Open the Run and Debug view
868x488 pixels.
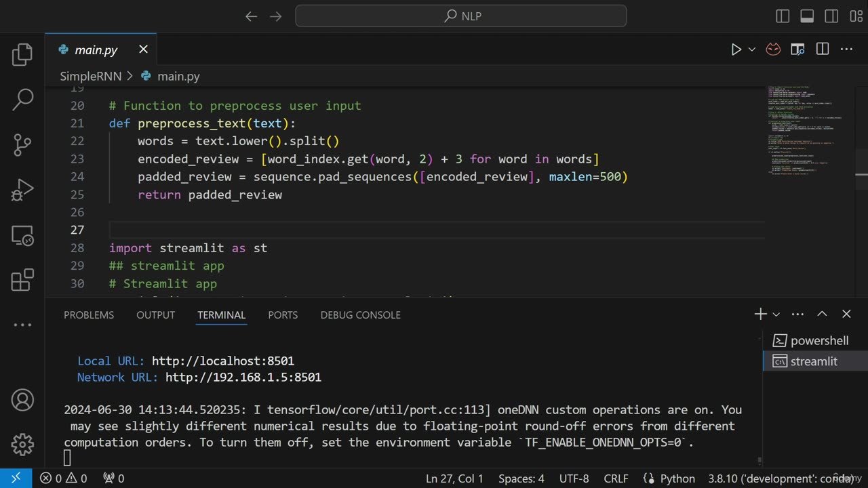point(22,190)
